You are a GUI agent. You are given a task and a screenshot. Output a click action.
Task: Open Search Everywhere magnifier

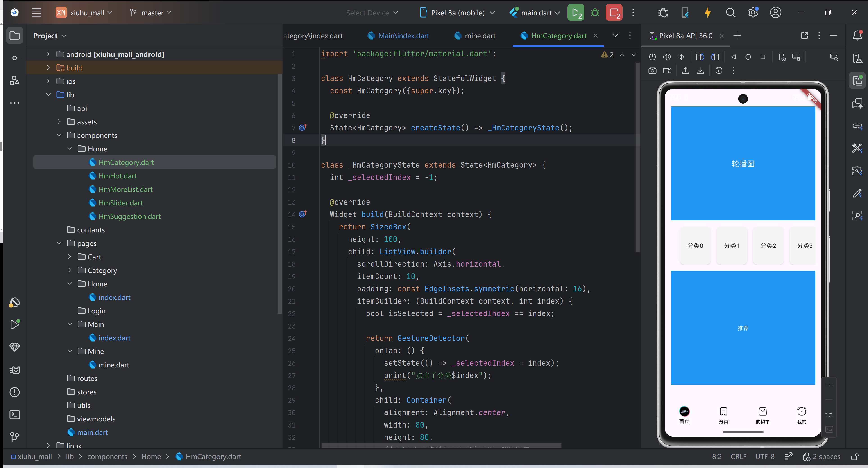730,13
